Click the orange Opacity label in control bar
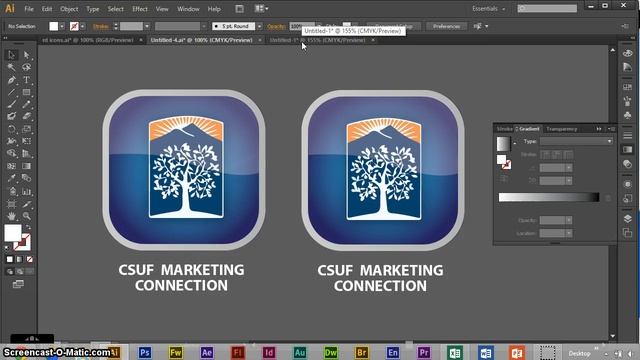 [276, 26]
